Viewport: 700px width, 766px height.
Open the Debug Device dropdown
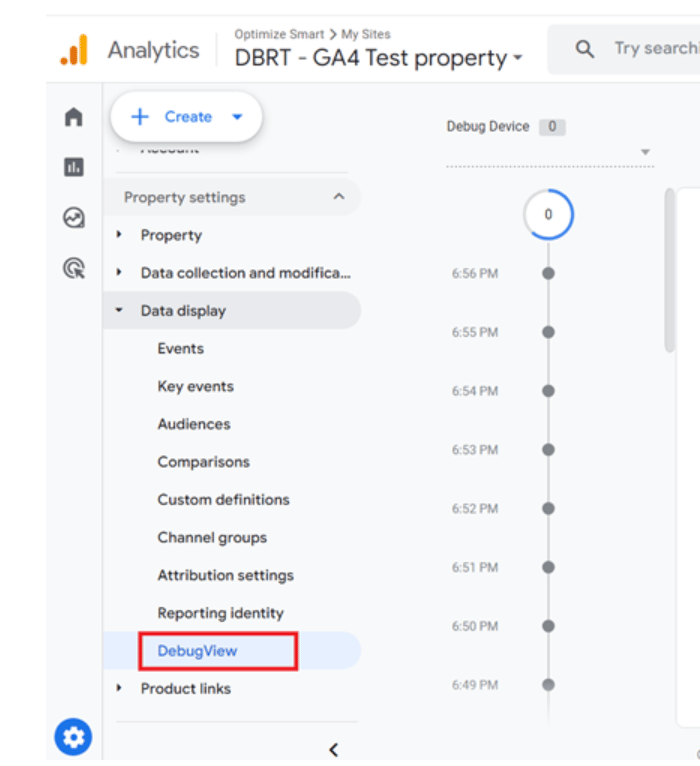(x=550, y=152)
